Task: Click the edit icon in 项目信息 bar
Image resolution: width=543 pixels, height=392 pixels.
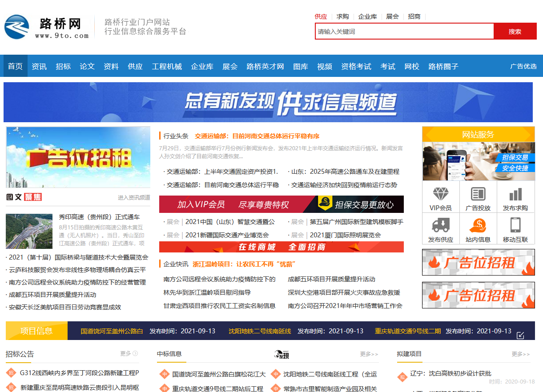Action: click(x=520, y=335)
